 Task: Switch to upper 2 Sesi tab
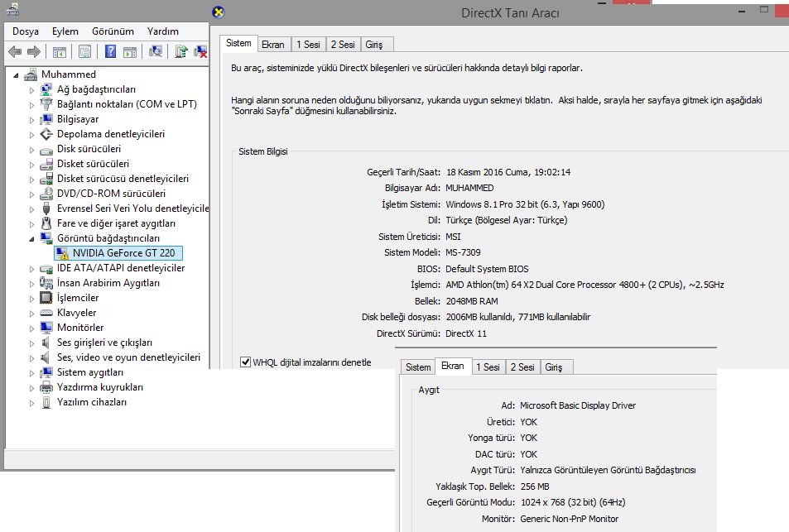343,44
